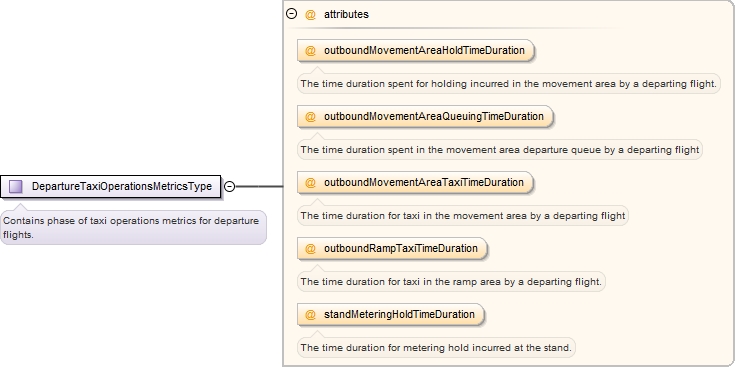Click the description about holding in movement area
This screenshot has height=368, width=736.
click(x=509, y=84)
